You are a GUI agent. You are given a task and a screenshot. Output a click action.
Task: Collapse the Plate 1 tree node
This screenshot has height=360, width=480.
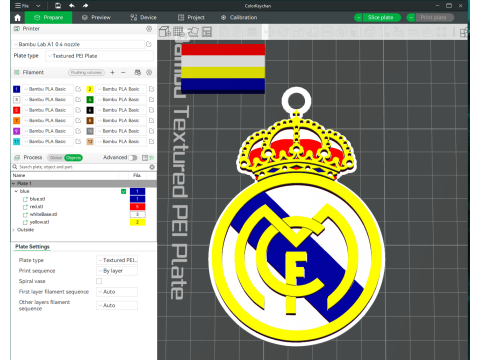(x=14, y=183)
